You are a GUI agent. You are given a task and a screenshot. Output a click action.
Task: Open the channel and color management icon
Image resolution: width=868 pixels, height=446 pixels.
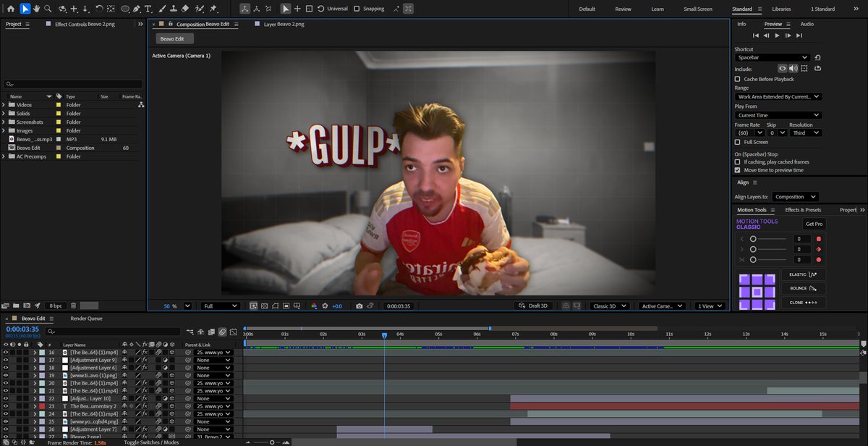(314, 306)
